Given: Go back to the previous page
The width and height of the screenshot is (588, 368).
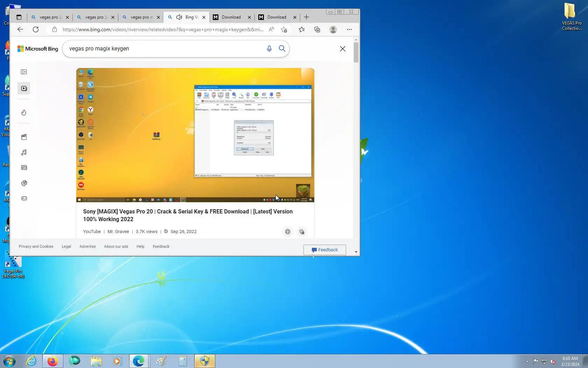Looking at the screenshot, I should 20,29.
